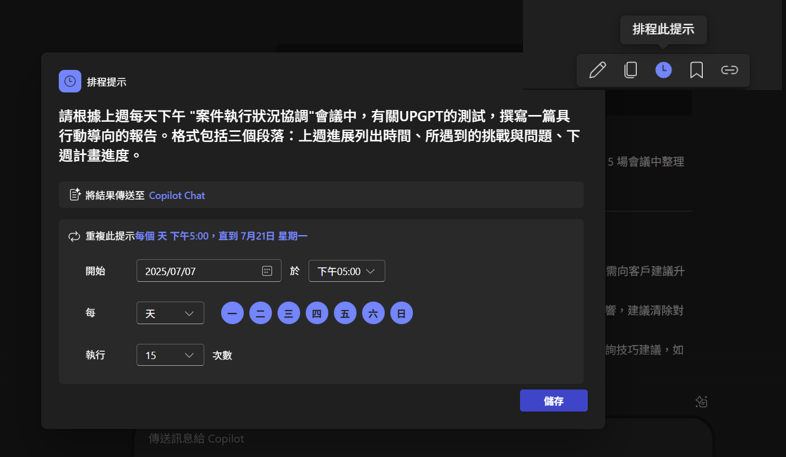Open the calendar picker in the start date field
The width and height of the screenshot is (786, 457).
[x=267, y=271]
